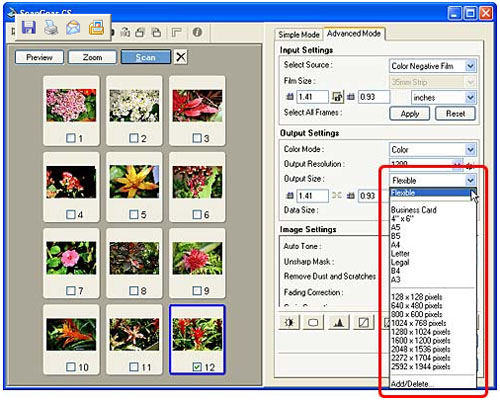Open the information icon in toolbar
500x400 pixels.
tap(197, 32)
